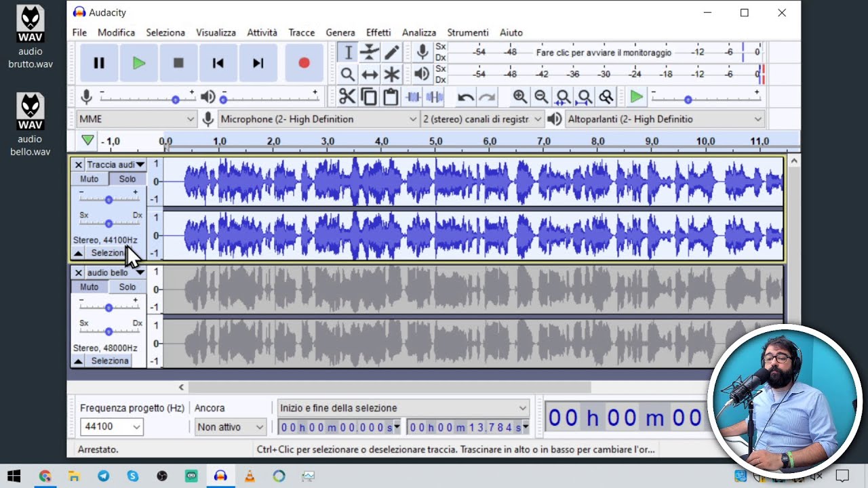
Task: Open the project frequency 44100 dropdown
Action: click(112, 427)
